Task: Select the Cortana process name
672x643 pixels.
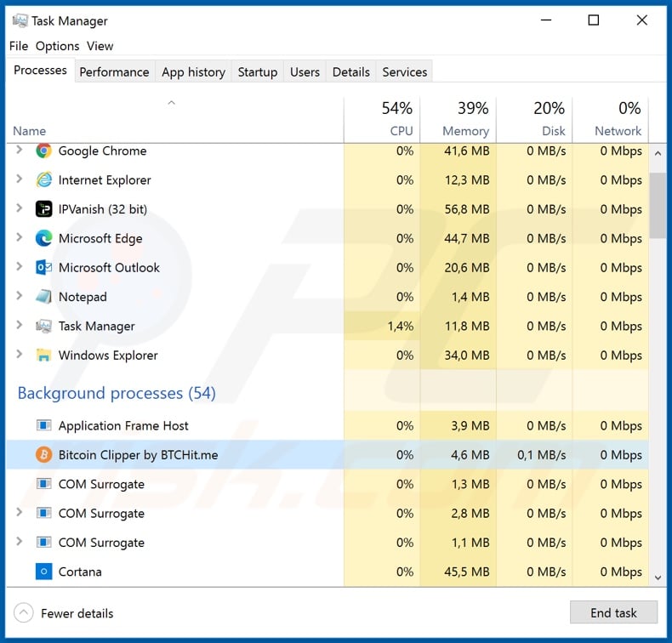Action: [x=80, y=572]
